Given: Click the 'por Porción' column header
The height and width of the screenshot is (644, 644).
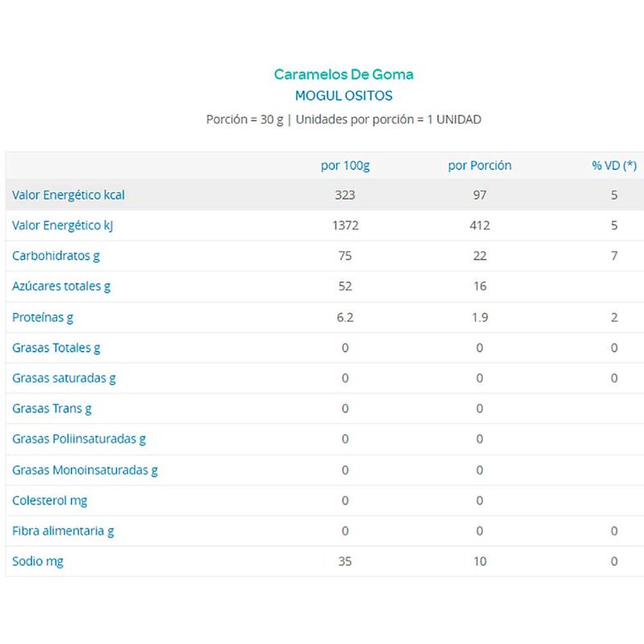Looking at the screenshot, I should 480,166.
